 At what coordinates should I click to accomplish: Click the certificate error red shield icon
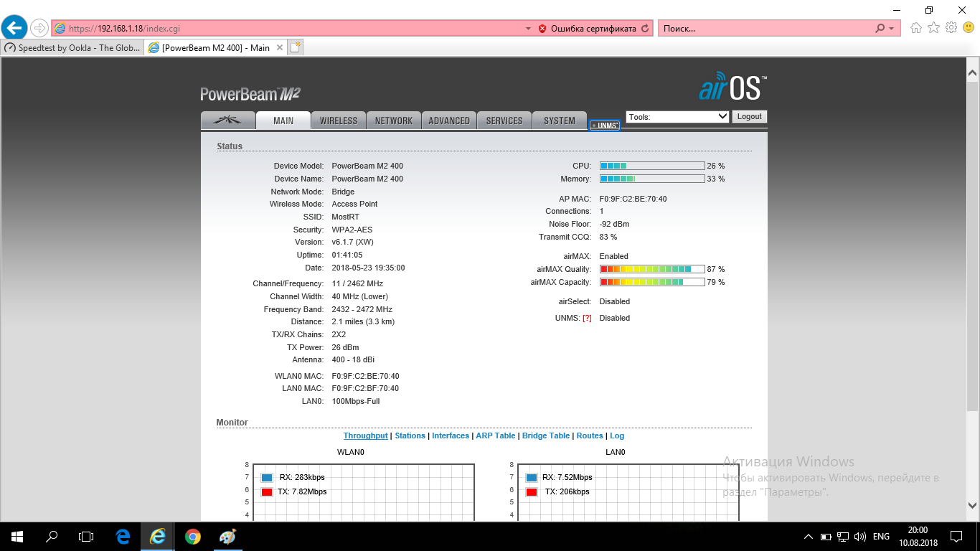click(542, 29)
